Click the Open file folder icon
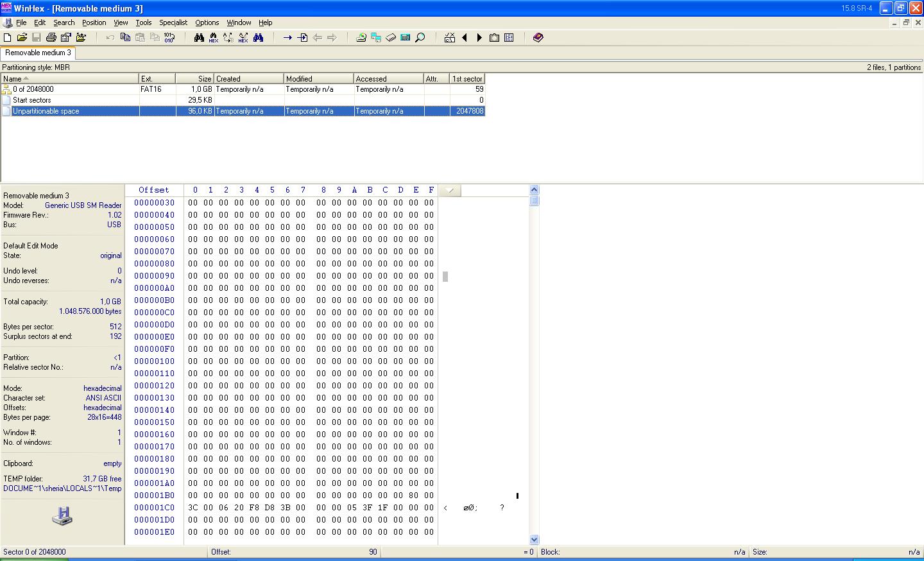 coord(22,38)
